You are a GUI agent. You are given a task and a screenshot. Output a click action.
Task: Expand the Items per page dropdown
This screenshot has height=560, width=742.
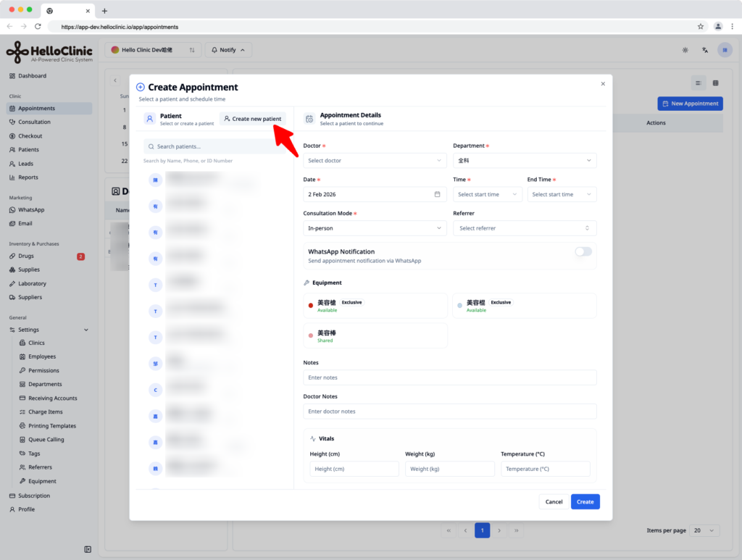(x=704, y=530)
